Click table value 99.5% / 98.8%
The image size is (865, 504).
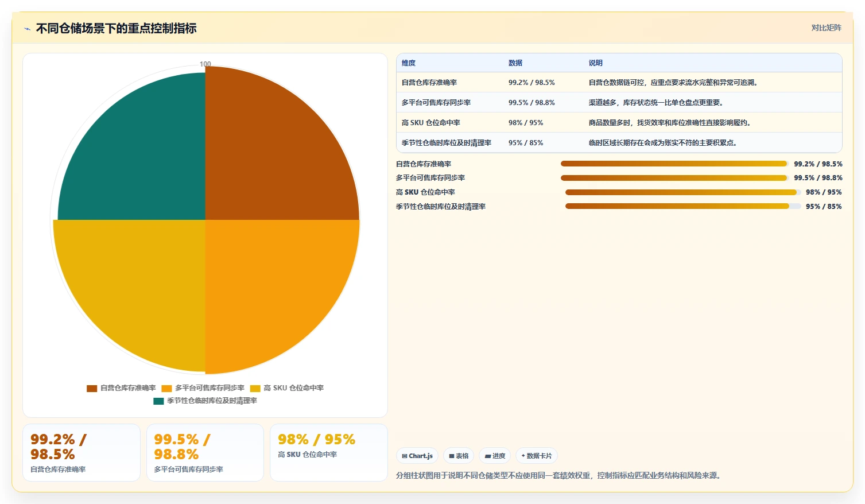[532, 103]
